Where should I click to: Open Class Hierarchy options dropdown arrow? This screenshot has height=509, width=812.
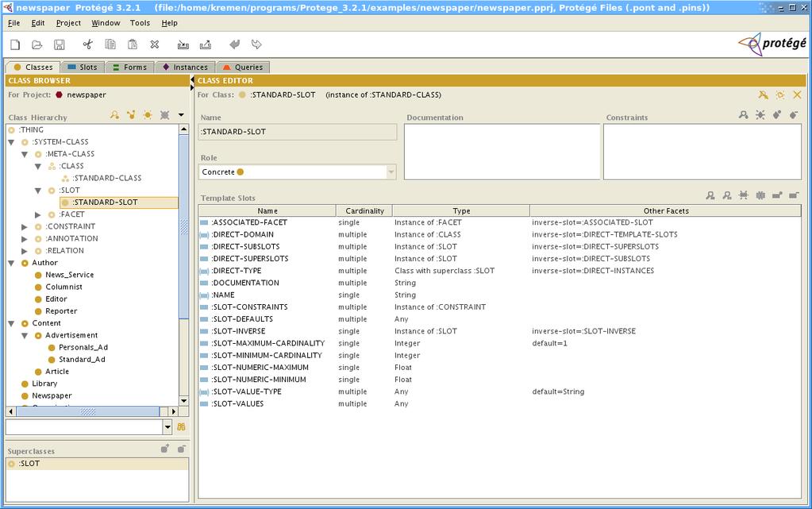click(x=181, y=115)
